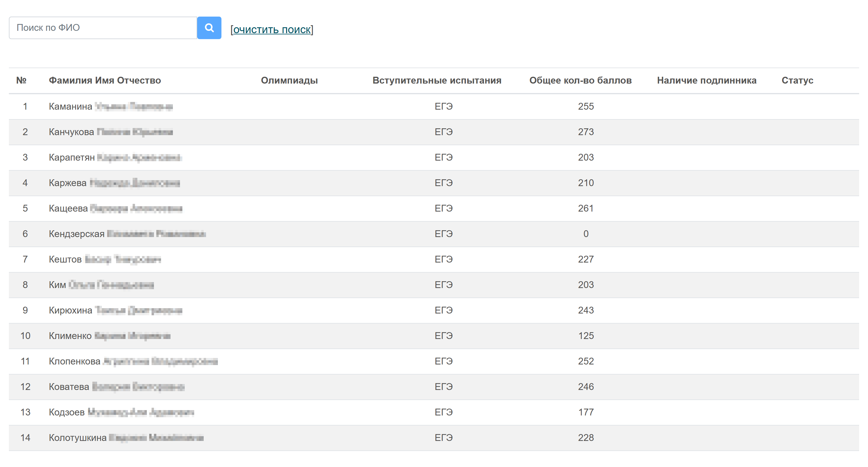Focus the 'Поиск по ФИО' search field
The width and height of the screenshot is (868, 467).
(x=103, y=28)
